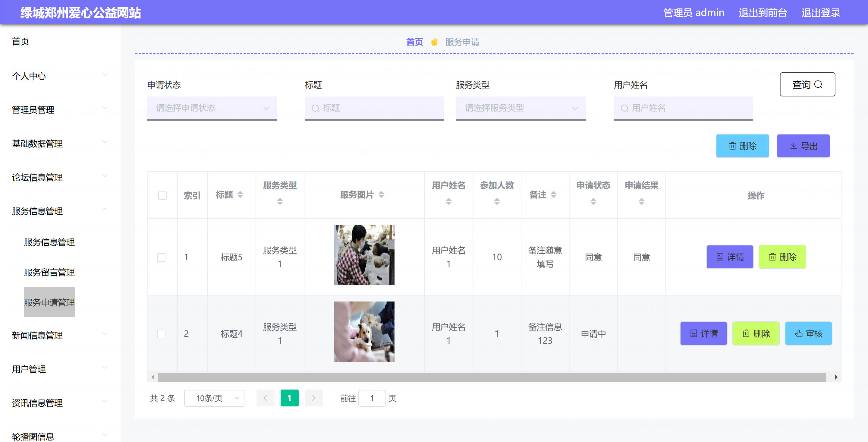Click the blue 导出 export button

tap(803, 146)
